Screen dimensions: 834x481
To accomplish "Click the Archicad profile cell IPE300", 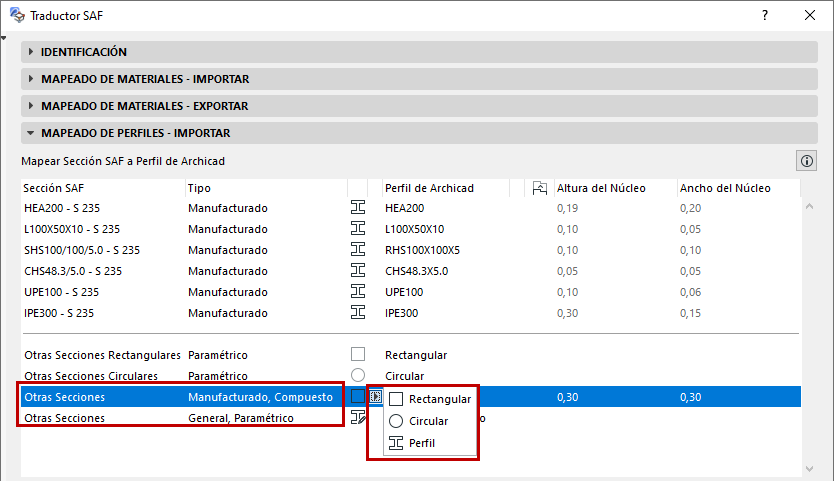I will pos(402,313).
